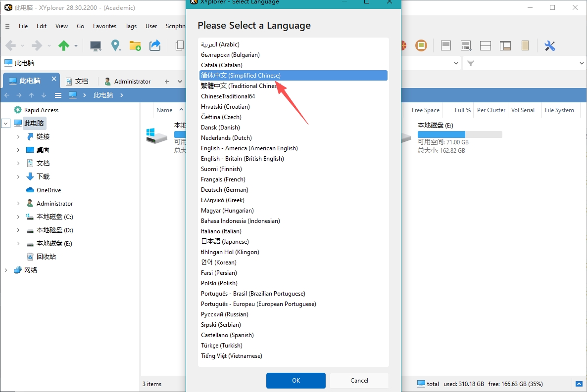Click the blue share arrow toolbar icon
Screen dimensions: 587x392
[x=155, y=45]
